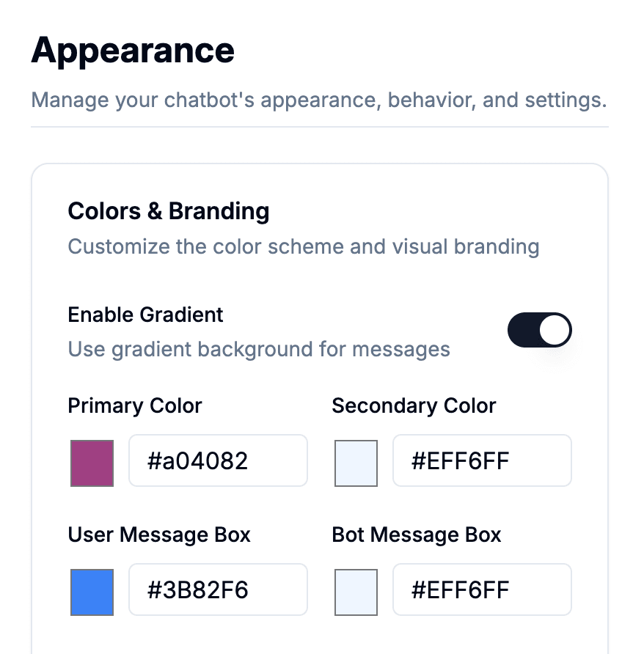644x654 pixels.
Task: Click the Appearance page heading
Action: (133, 50)
